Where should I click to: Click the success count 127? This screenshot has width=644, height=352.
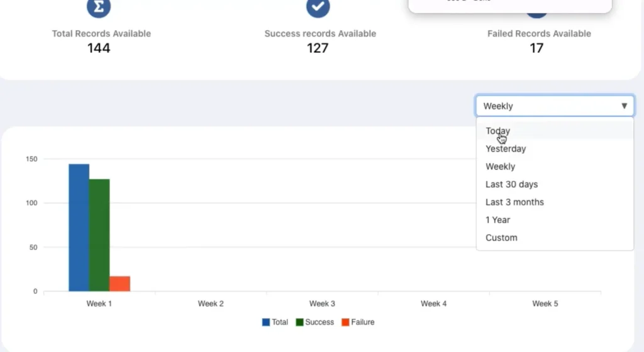318,48
